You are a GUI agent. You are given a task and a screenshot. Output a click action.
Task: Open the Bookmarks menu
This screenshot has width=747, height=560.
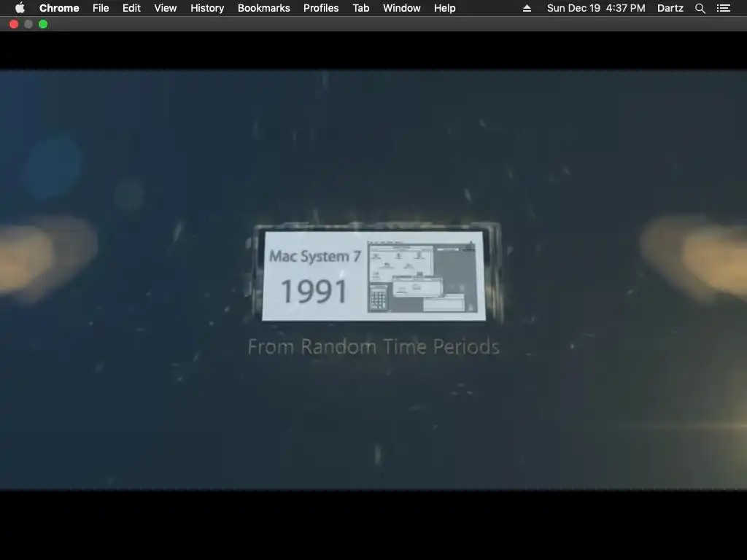[x=264, y=8]
